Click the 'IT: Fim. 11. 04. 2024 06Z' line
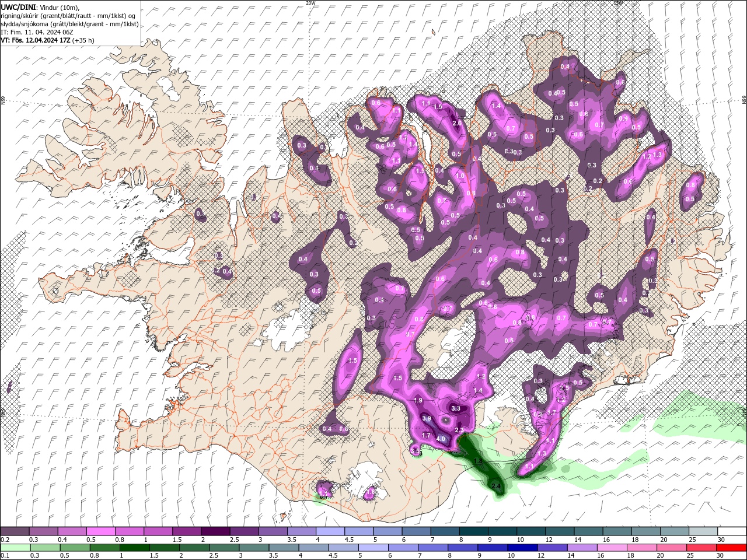The height and width of the screenshot is (560, 747). 37,32
